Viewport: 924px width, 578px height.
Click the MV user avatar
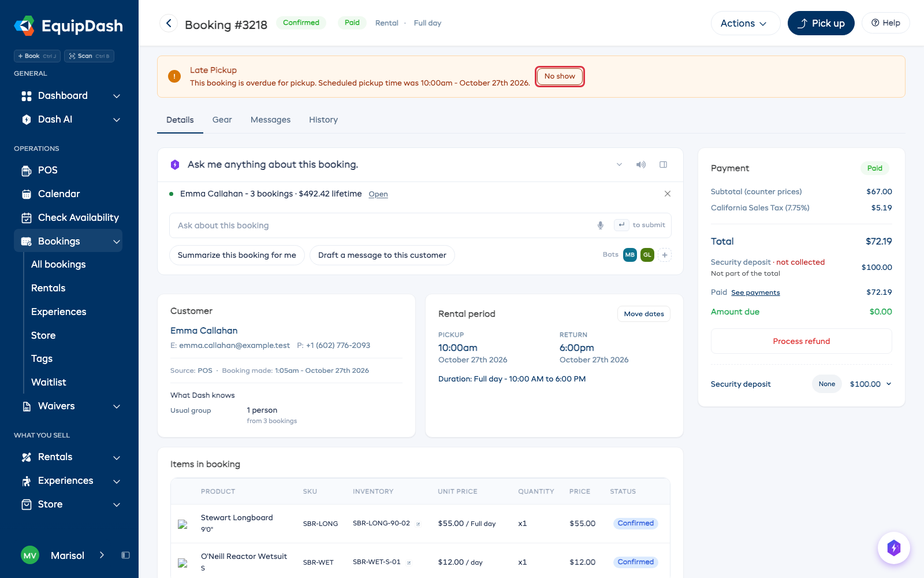click(x=30, y=555)
